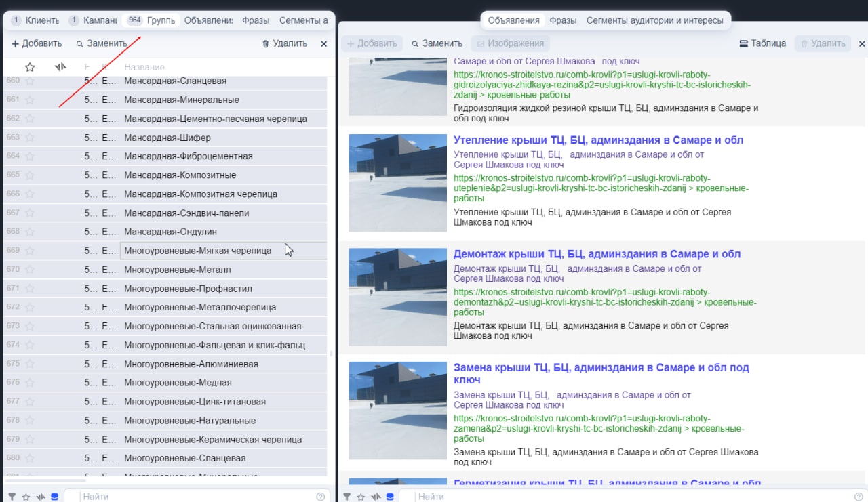The width and height of the screenshot is (868, 502).
Task: Click the trash Удалить button in left panel
Action: 284,43
